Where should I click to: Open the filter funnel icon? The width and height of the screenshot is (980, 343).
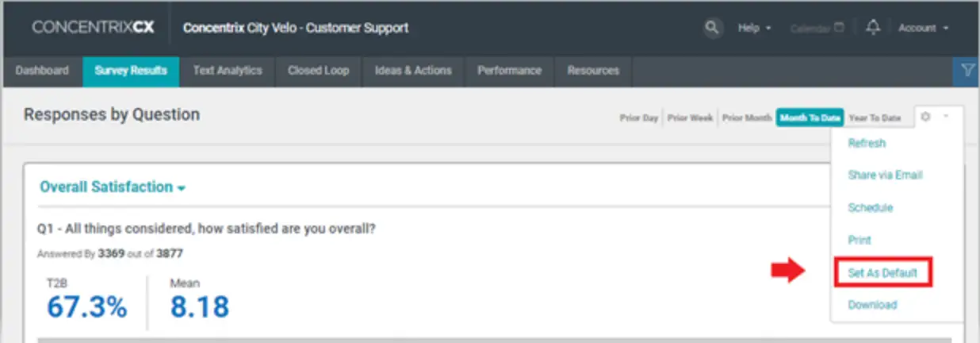pyautogui.click(x=967, y=71)
